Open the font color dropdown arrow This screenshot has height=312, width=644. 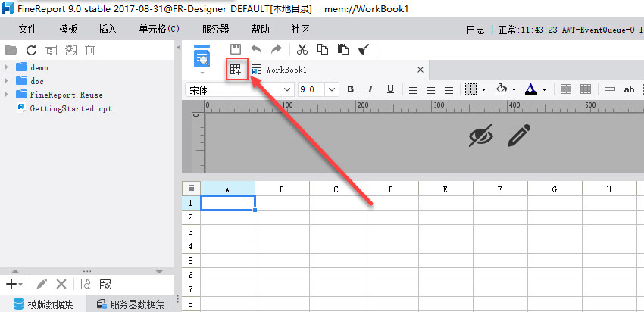pyautogui.click(x=544, y=89)
